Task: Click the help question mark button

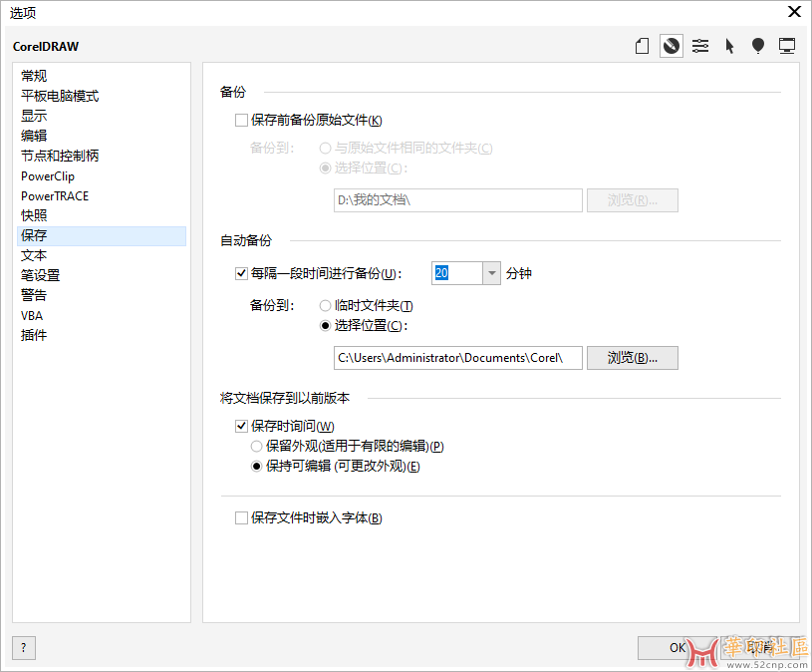Action: tap(24, 648)
